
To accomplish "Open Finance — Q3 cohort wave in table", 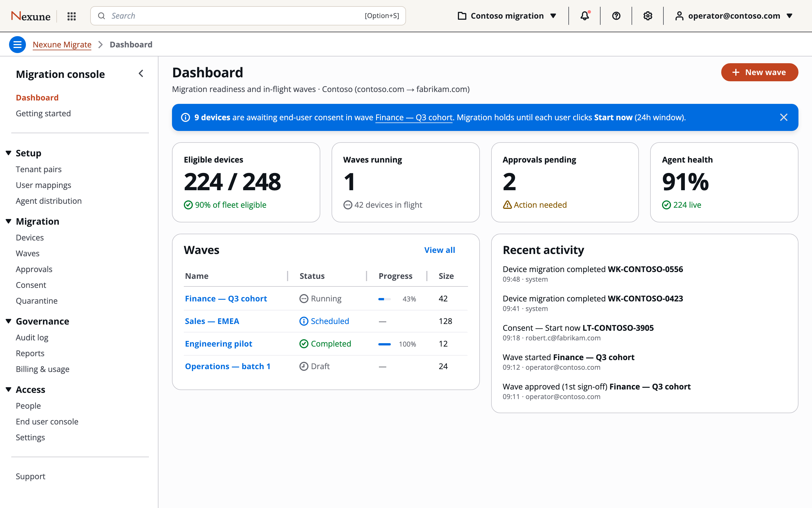I will (x=226, y=298).
